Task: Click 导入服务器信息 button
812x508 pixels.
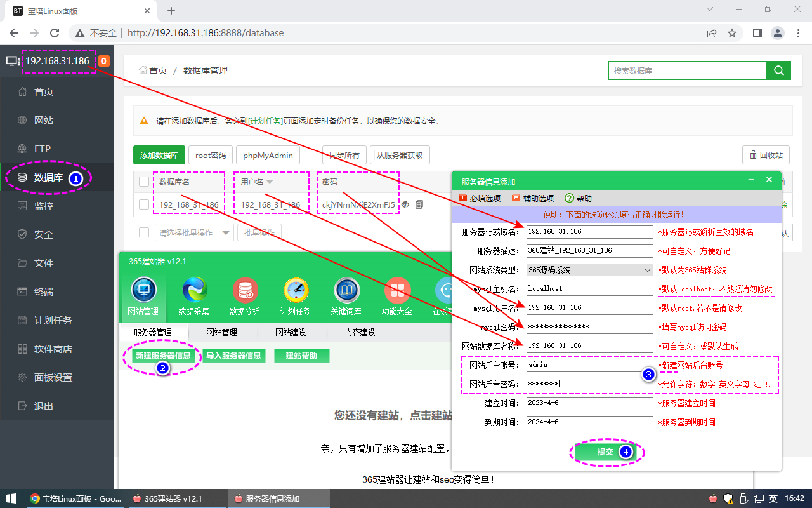Action: pos(233,356)
